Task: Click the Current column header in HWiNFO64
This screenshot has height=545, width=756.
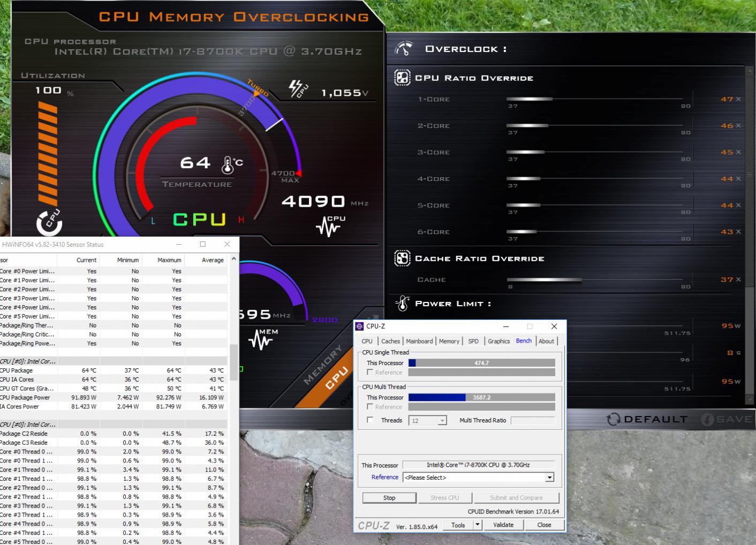Action: pyautogui.click(x=78, y=260)
